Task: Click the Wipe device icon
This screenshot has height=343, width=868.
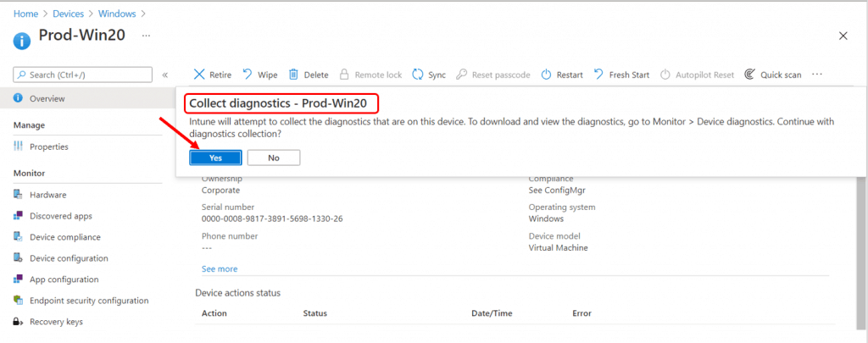Action: coord(248,75)
